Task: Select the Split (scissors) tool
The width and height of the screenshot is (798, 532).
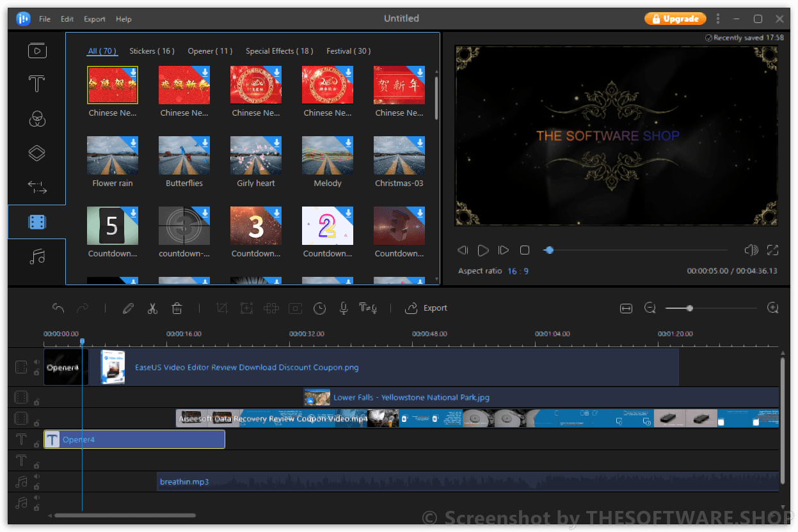Action: click(152, 308)
